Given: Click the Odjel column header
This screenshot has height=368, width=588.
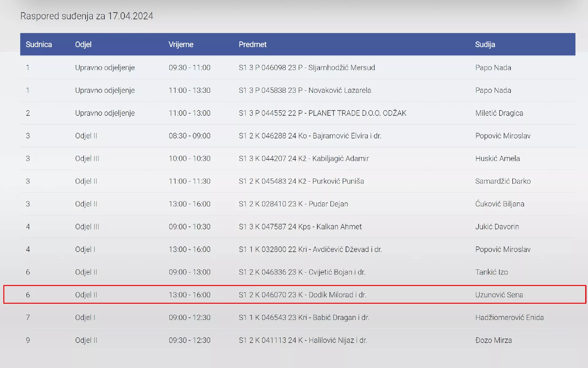Looking at the screenshot, I should 83,44.
